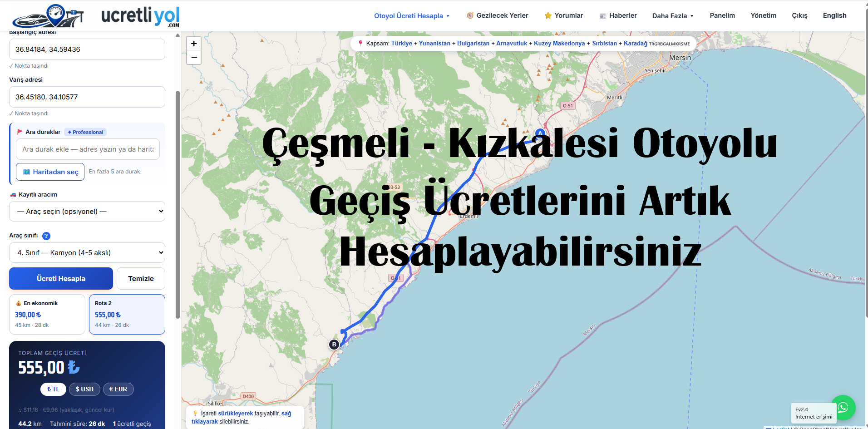Click the Yunanistan coverage link
This screenshot has height=429, width=868.
click(434, 44)
